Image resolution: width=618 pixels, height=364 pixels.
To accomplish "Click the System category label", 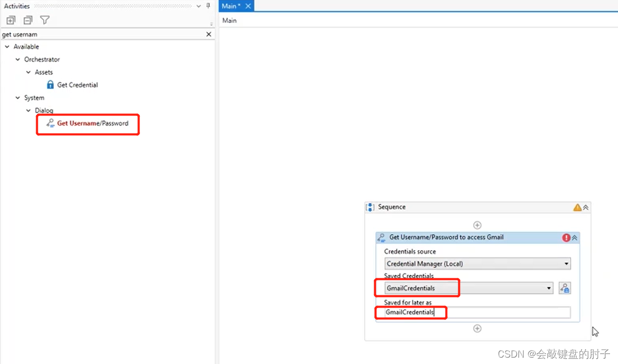I will point(34,98).
